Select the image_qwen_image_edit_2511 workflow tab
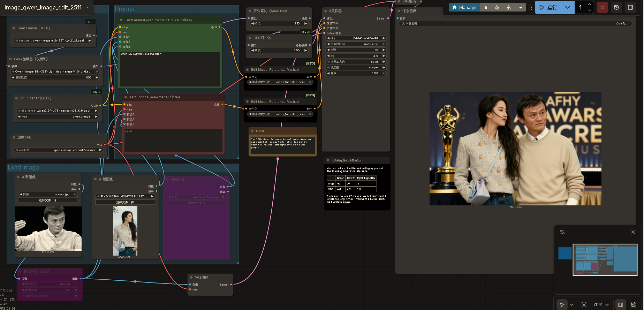Viewport: 644px width, 310px height. click(x=43, y=7)
